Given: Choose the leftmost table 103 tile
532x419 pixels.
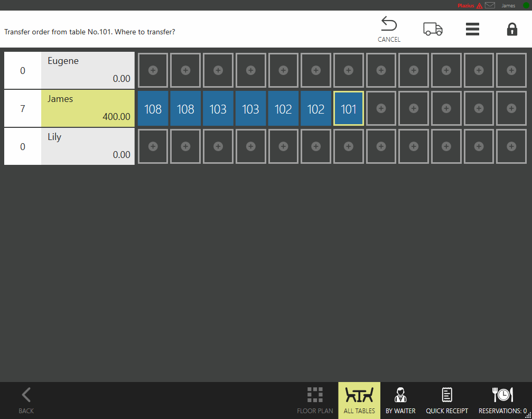Looking at the screenshot, I should point(218,109).
